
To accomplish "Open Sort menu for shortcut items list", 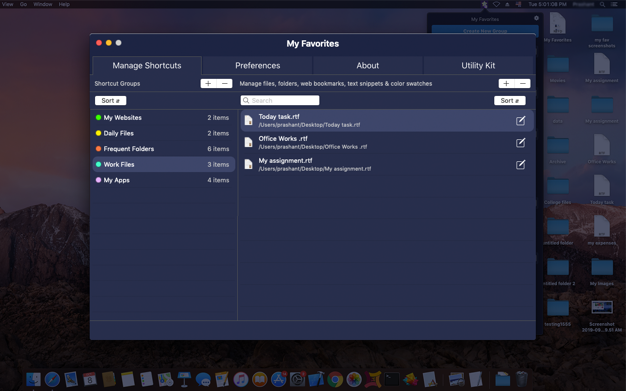I will click(510, 101).
